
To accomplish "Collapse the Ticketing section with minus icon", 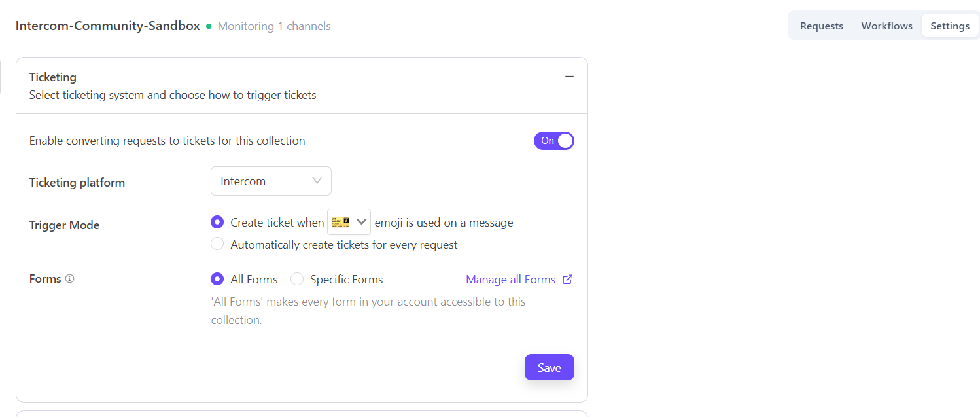I will point(569,77).
